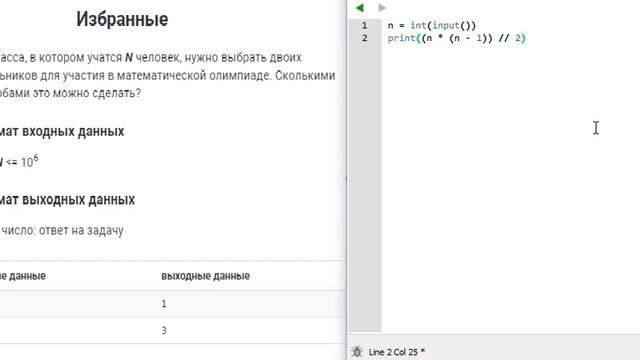The width and height of the screenshot is (640, 360).
Task: Click output table cell with value 3
Action: tap(164, 330)
